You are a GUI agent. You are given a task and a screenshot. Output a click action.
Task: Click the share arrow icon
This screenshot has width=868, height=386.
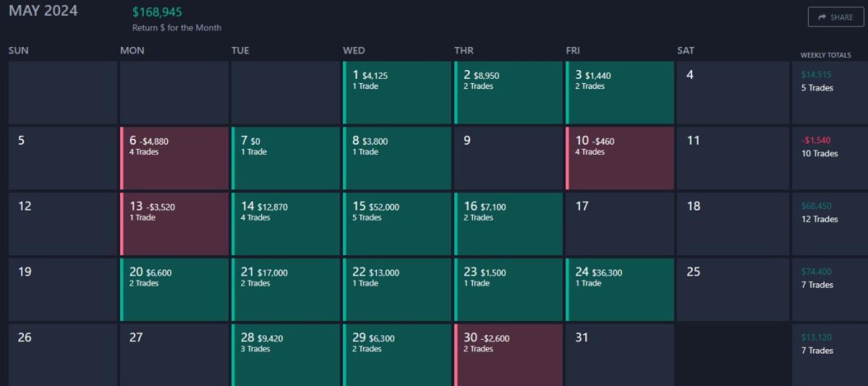(x=822, y=17)
